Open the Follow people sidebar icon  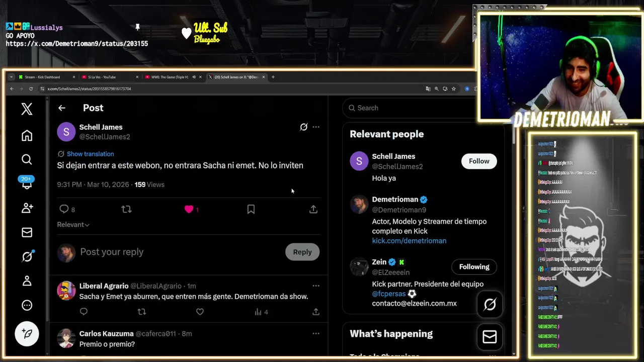point(27,208)
